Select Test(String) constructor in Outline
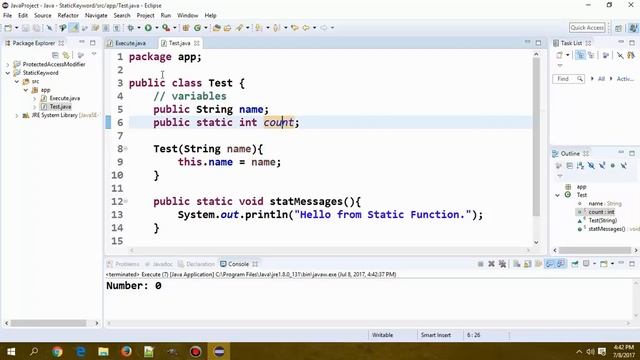Viewport: 640px width, 360px height. 602,220
